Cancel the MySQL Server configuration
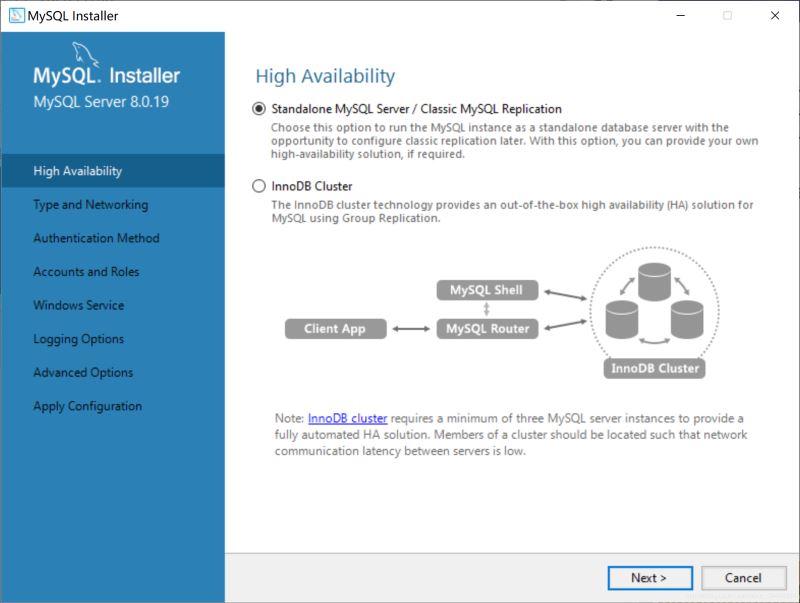This screenshot has width=800, height=603. (x=744, y=578)
